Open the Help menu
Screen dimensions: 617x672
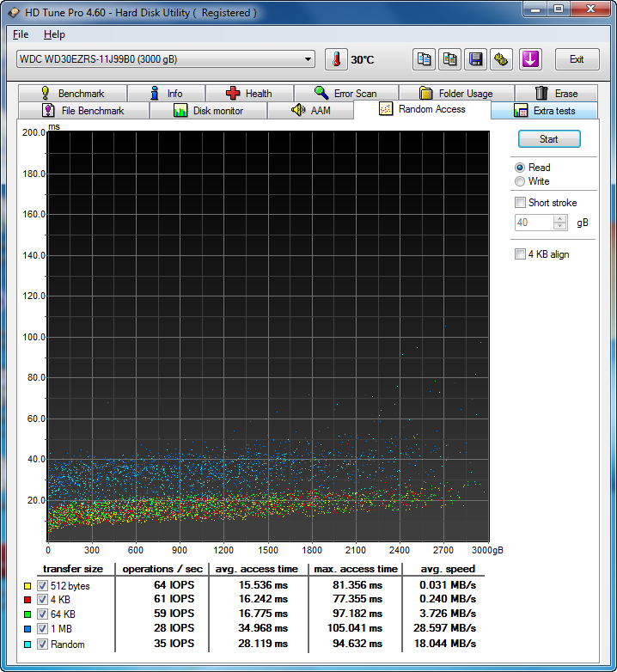(x=54, y=34)
